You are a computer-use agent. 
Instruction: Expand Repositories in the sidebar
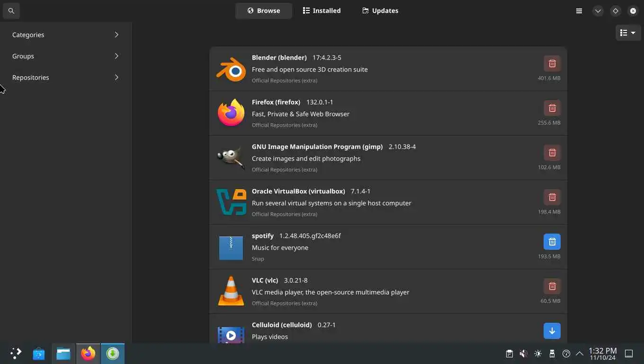click(66, 77)
